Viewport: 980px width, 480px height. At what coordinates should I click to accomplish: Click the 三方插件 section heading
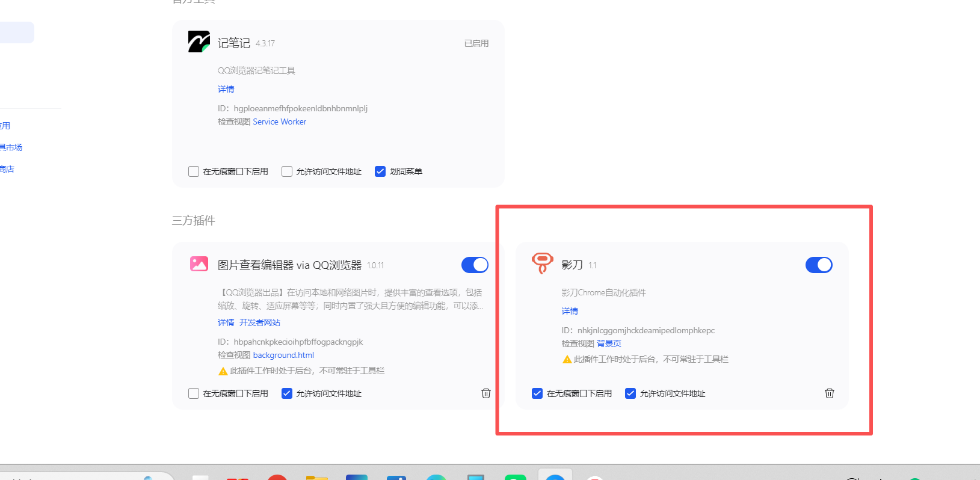coord(194,221)
